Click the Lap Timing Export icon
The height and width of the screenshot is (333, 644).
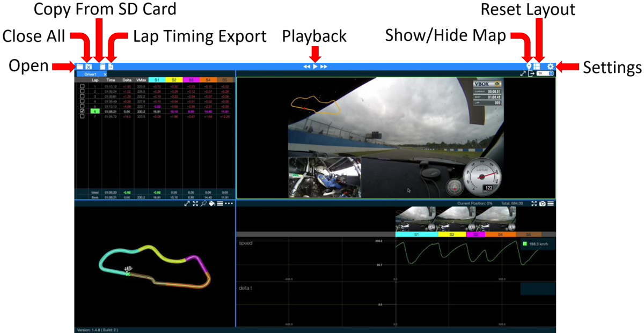pos(110,66)
